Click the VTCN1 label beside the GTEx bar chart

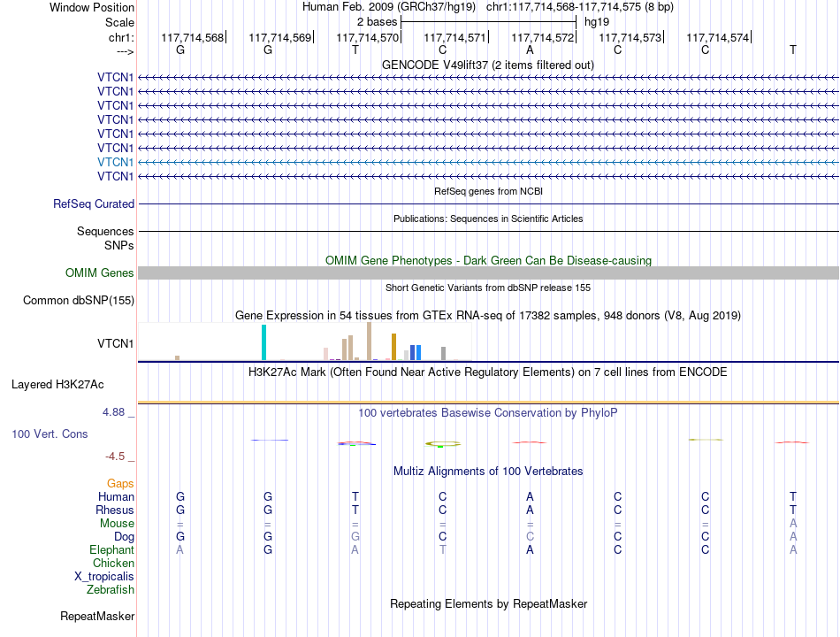(x=115, y=343)
